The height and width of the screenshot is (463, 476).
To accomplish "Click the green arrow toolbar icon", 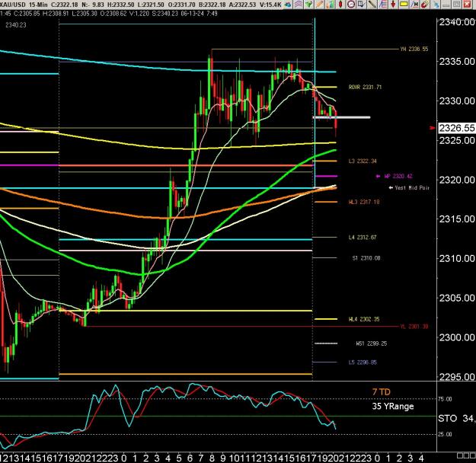I will [308, 5].
